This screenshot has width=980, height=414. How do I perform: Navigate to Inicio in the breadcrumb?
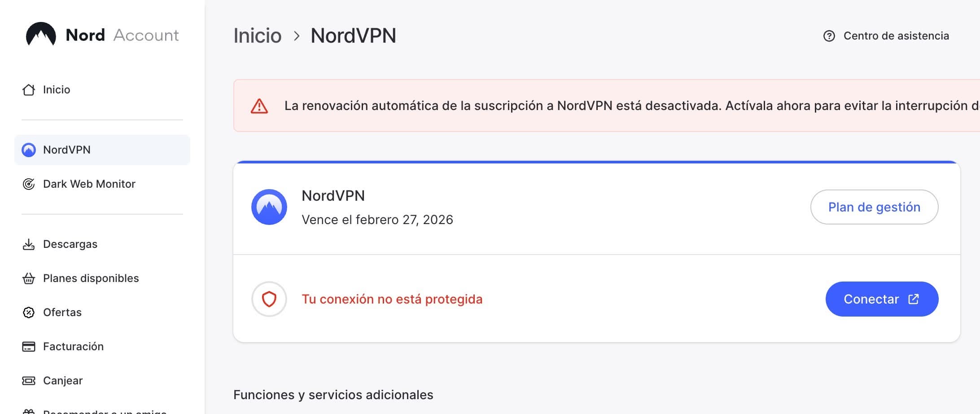[x=258, y=36]
